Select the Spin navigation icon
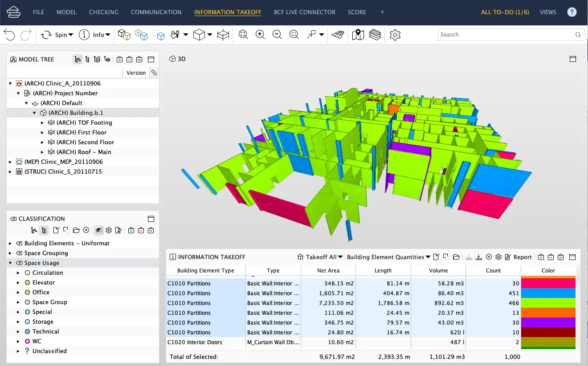588x366 pixels. click(46, 35)
